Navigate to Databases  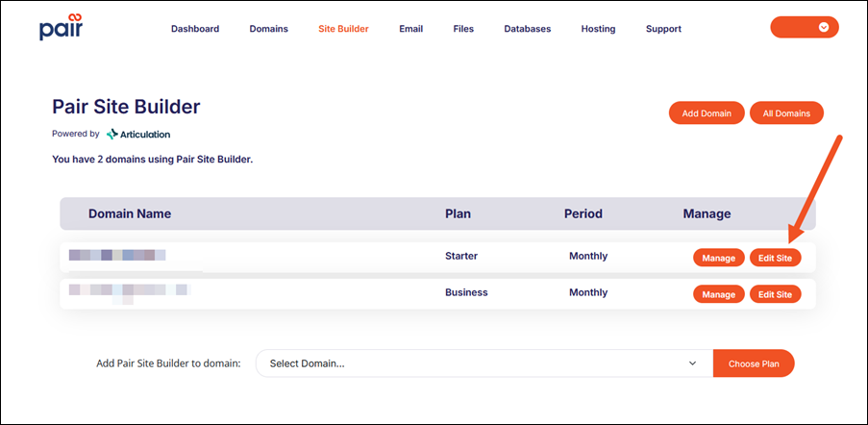[527, 29]
